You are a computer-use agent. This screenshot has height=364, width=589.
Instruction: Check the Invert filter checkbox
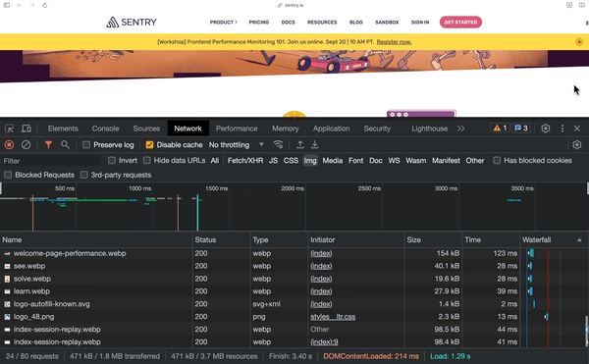point(112,160)
